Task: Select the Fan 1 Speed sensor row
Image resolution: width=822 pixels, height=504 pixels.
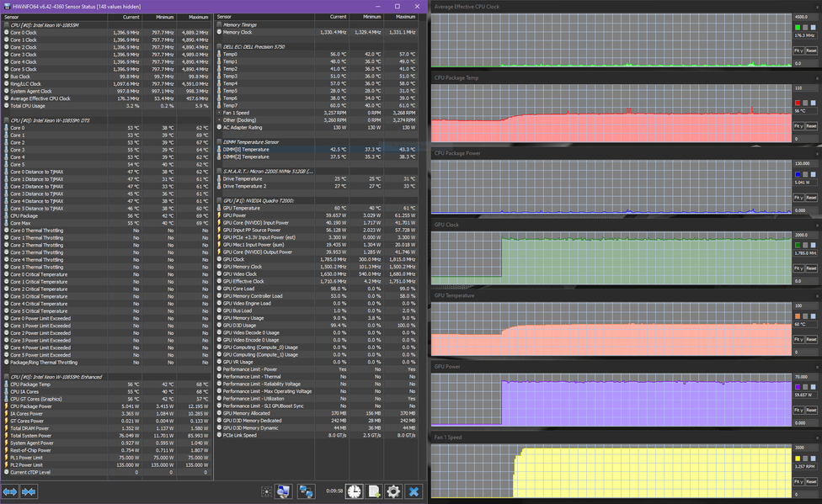Action: pos(240,112)
